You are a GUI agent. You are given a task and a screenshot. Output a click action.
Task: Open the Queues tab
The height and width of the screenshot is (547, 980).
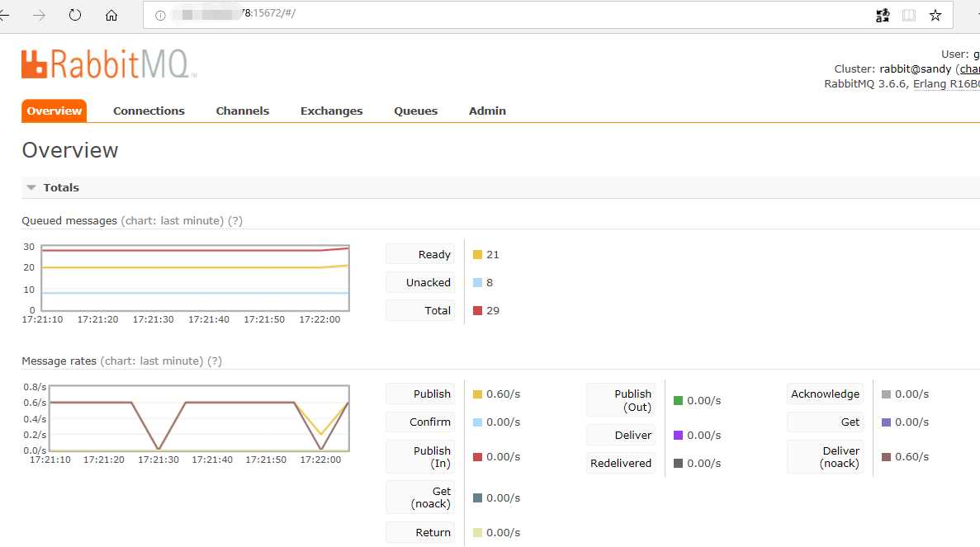(415, 111)
